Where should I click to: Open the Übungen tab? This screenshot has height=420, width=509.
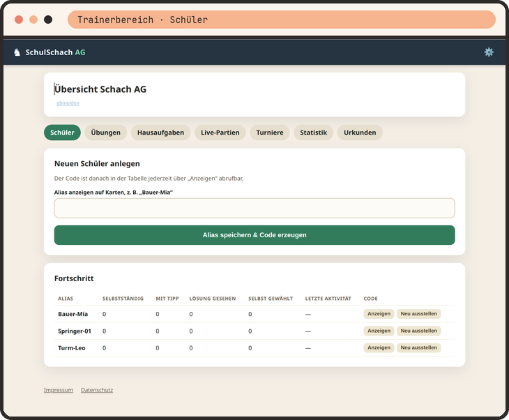coord(105,133)
